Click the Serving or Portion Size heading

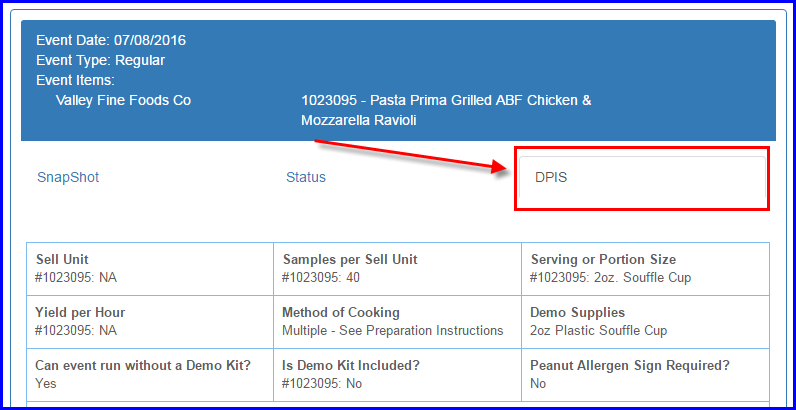point(603,260)
